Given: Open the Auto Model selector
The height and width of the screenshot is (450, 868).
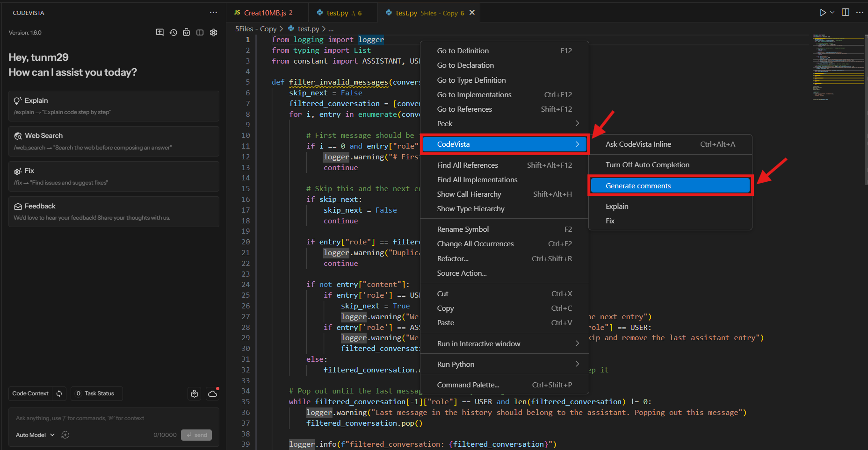Looking at the screenshot, I should [35, 435].
